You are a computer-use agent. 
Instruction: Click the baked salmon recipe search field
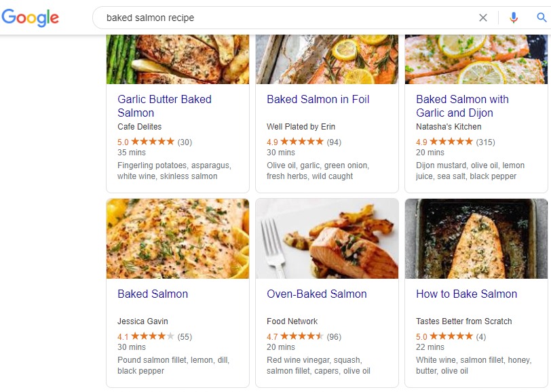(x=285, y=18)
